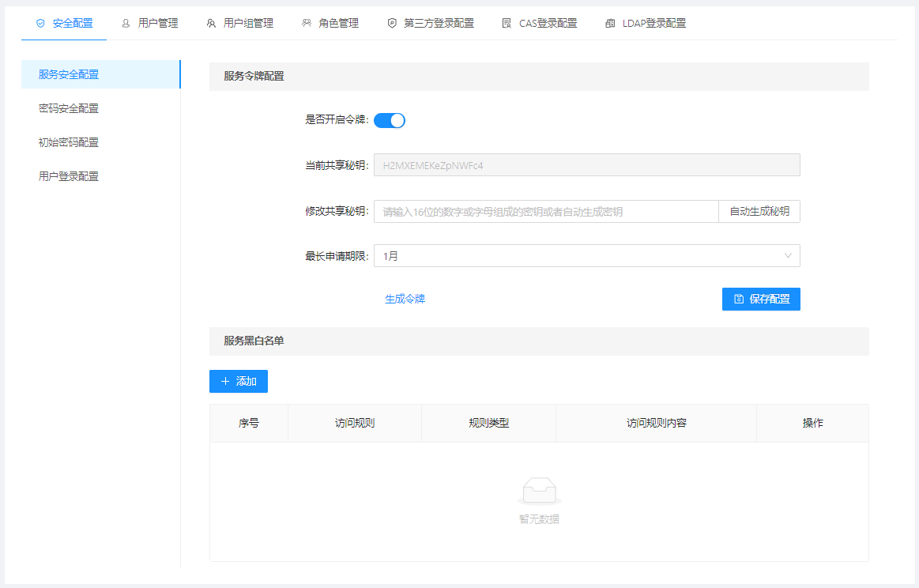Click the shield icon beside 第三方登录配置
The height and width of the screenshot is (588, 919).
point(392,24)
